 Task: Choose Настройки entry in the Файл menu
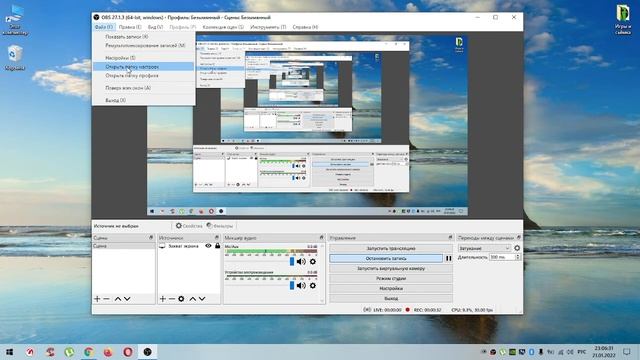pos(144,58)
